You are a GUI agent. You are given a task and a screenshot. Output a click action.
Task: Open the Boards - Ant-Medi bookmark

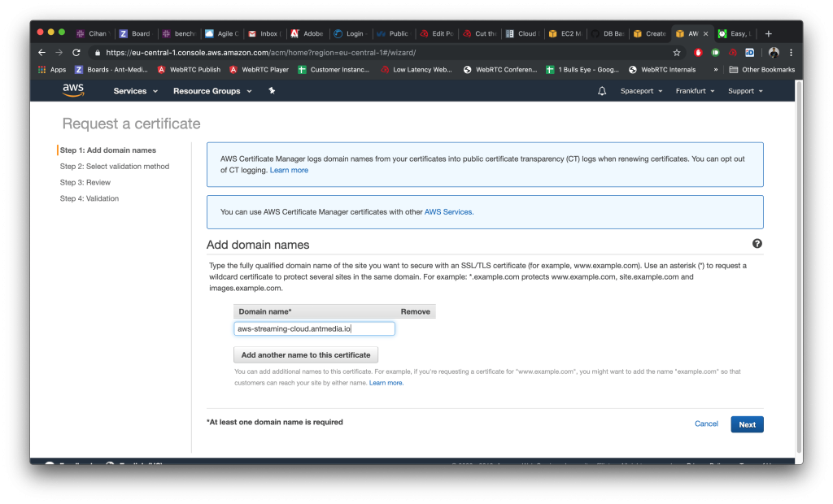111,70
